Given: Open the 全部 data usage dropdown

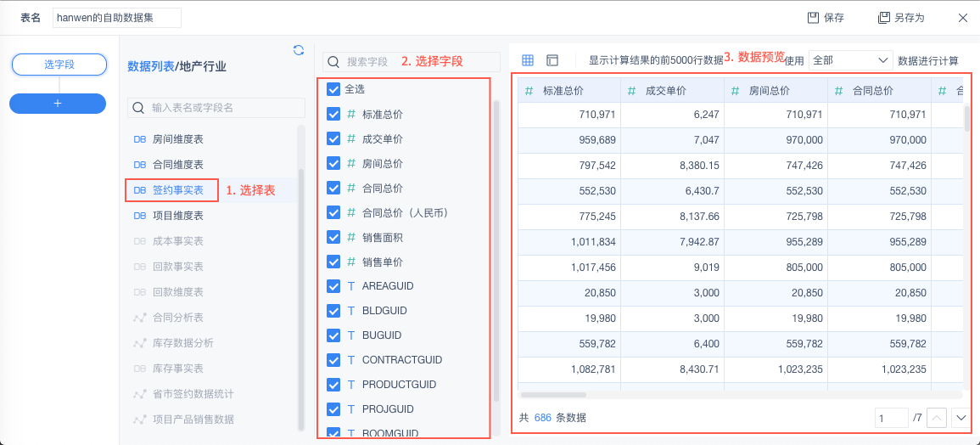Looking at the screenshot, I should pyautogui.click(x=850, y=60).
